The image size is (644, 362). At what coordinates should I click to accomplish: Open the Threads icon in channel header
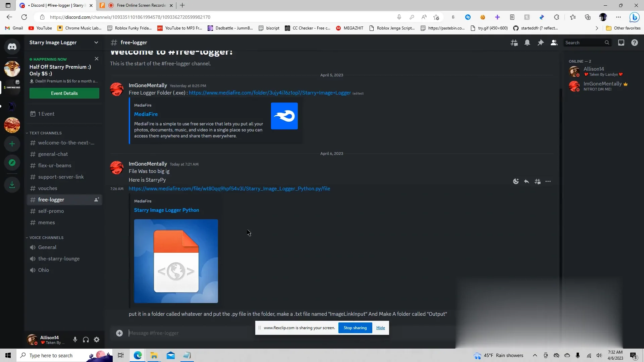pos(514,43)
